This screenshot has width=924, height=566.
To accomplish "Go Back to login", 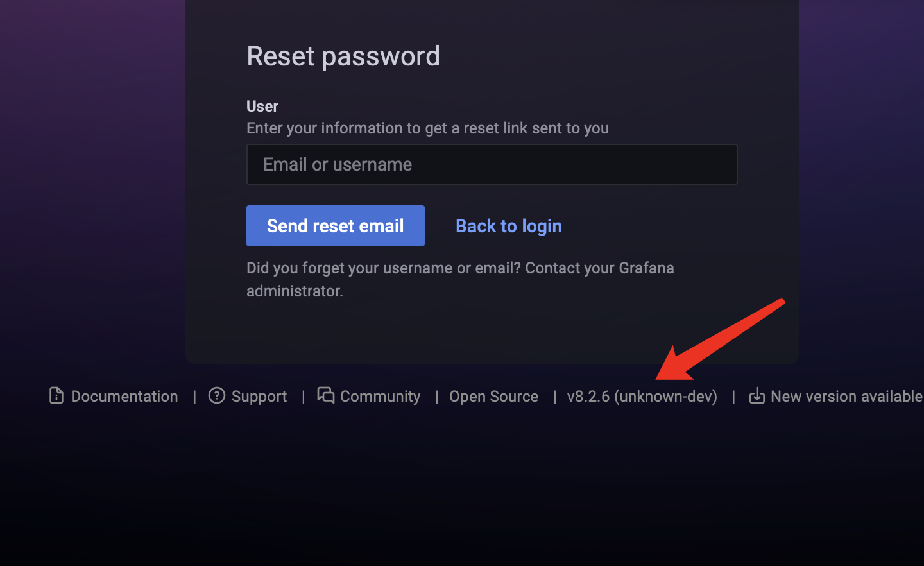I will click(509, 226).
